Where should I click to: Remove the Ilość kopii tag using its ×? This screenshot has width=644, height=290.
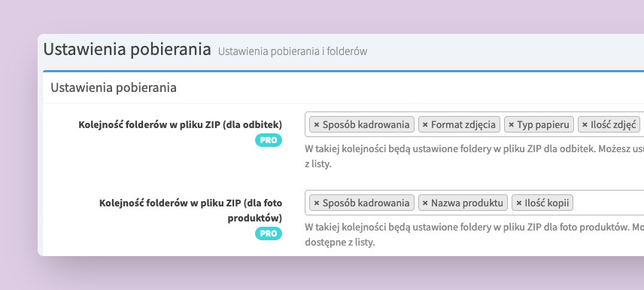[x=518, y=203]
